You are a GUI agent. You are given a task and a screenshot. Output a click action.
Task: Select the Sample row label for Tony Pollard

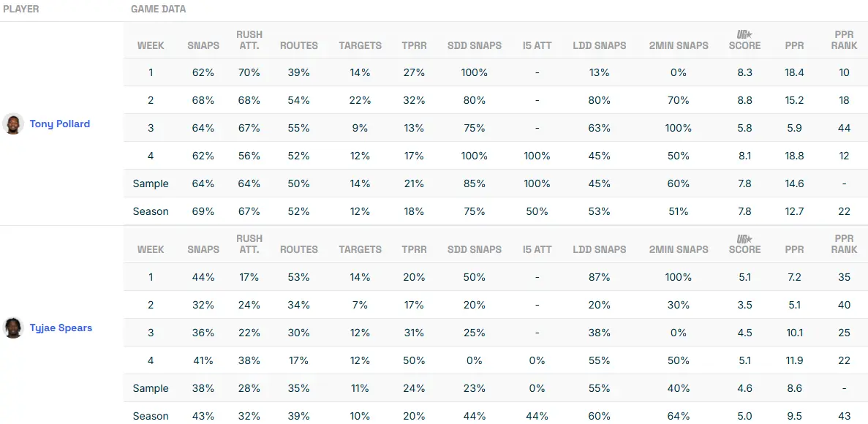point(151,183)
